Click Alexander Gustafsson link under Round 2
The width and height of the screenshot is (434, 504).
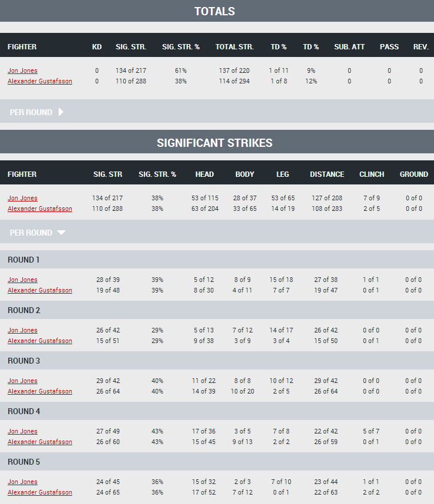pyautogui.click(x=40, y=341)
